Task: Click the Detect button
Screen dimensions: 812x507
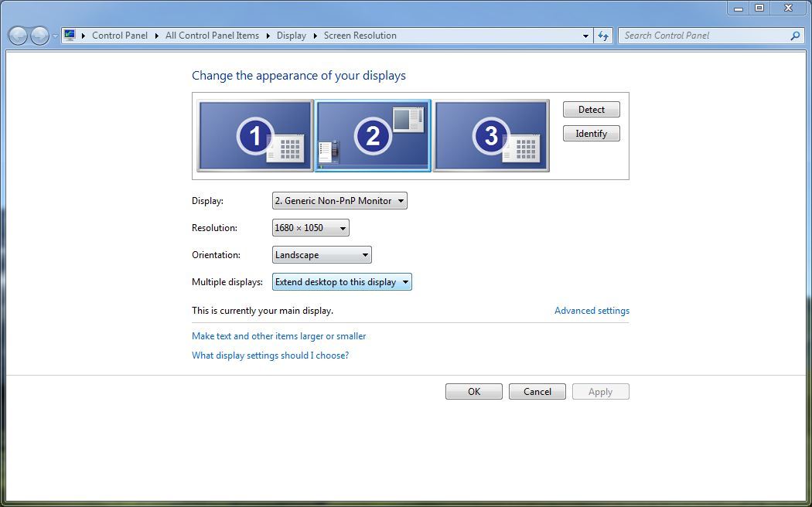Action: click(591, 110)
